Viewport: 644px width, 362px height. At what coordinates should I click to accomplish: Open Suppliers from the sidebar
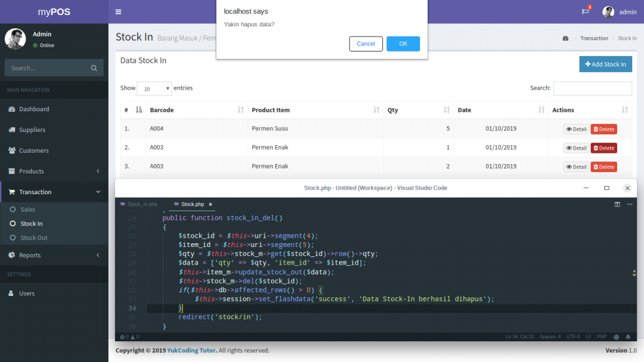(32, 130)
